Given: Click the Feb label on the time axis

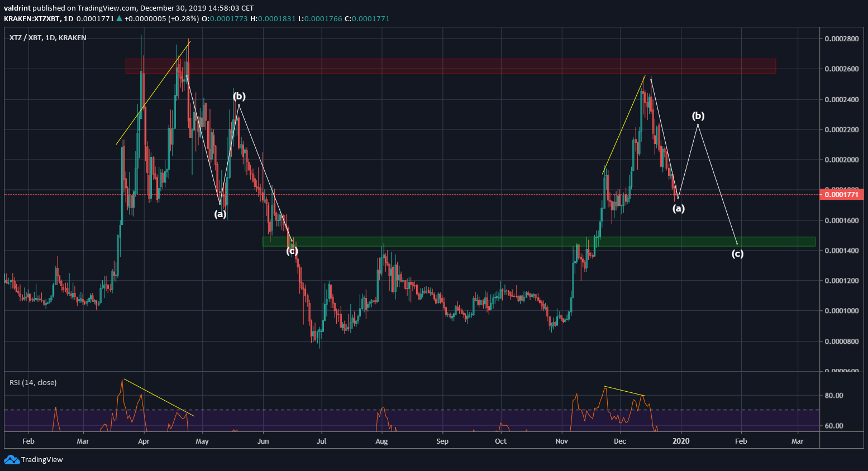Looking at the screenshot, I should [x=28, y=441].
